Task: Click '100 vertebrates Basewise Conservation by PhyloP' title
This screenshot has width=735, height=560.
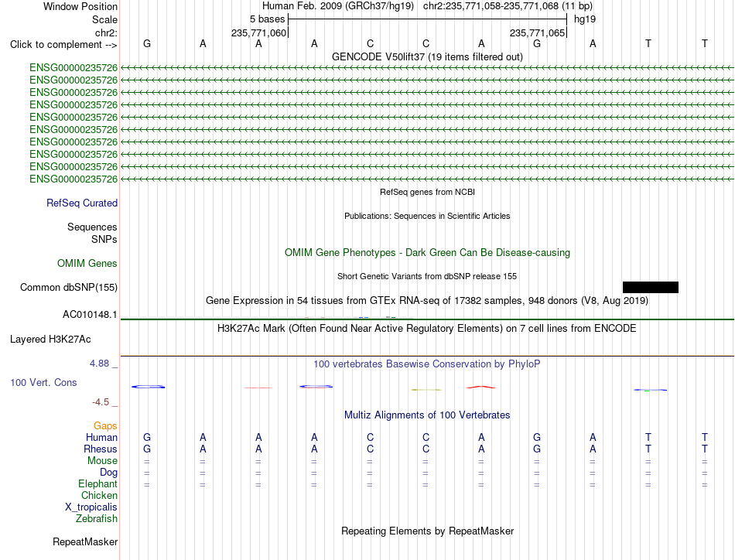Action: pyautogui.click(x=427, y=364)
